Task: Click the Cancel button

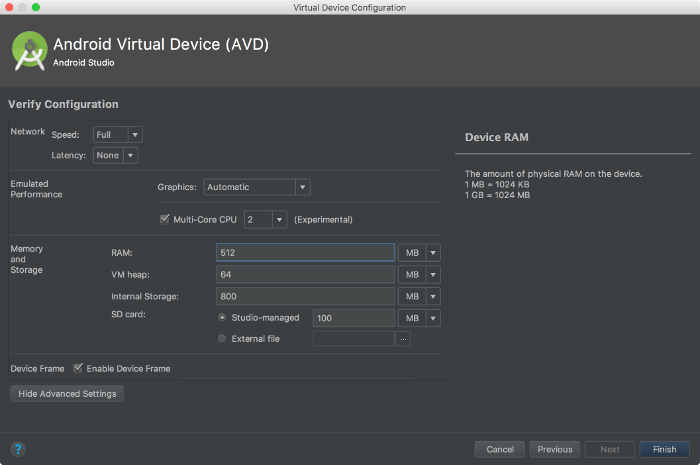Action: point(500,449)
